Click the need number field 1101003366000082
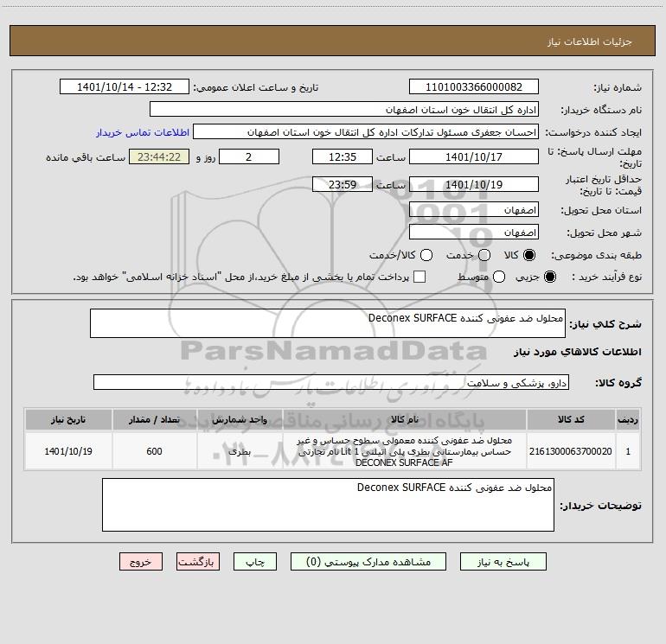 [474, 86]
